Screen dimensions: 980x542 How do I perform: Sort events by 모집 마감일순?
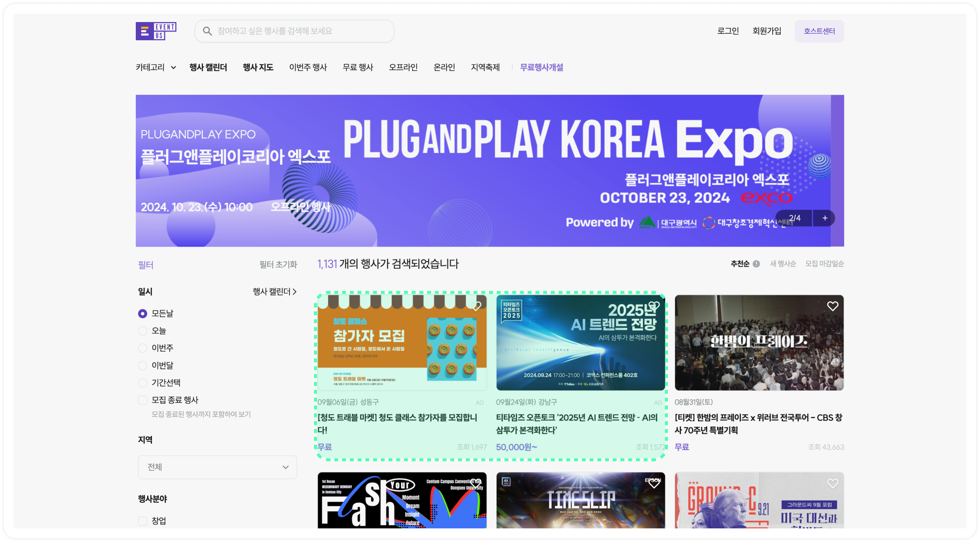click(824, 264)
